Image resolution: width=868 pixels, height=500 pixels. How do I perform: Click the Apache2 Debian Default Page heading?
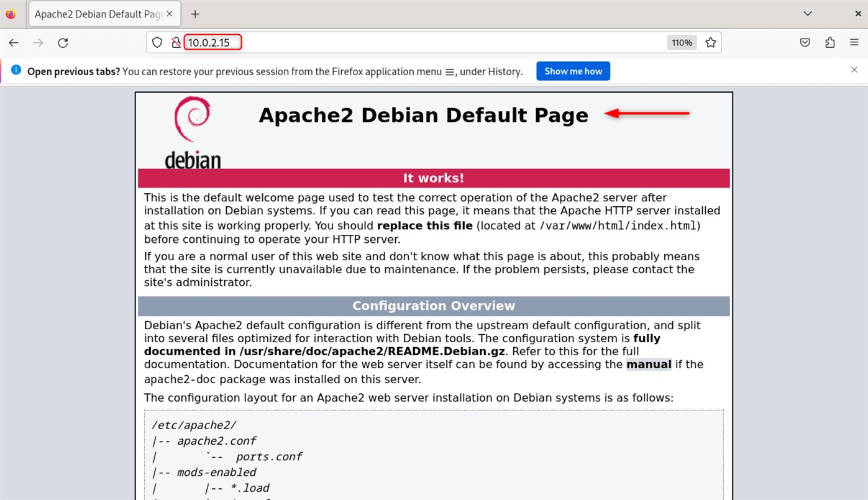(x=423, y=116)
